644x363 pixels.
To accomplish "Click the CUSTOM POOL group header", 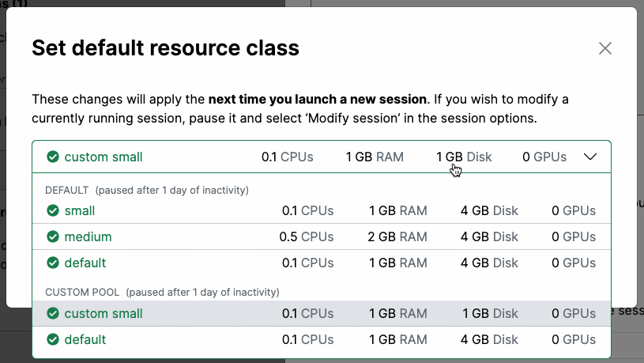I will coord(162,293).
